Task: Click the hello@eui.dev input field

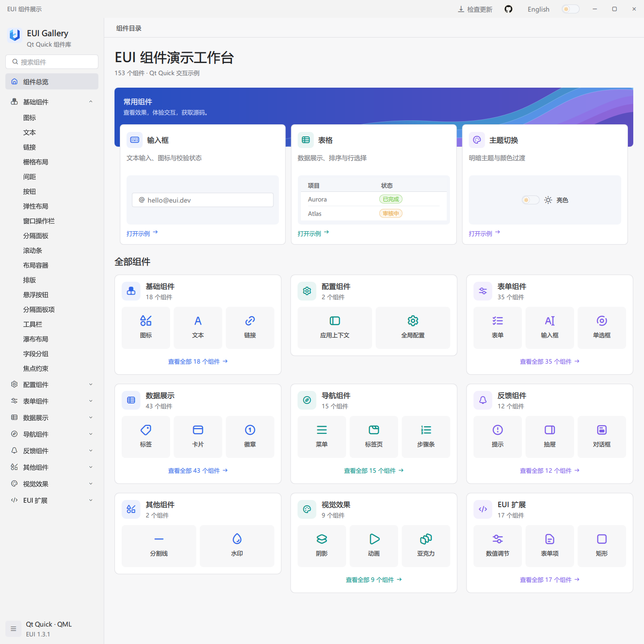Action: pyautogui.click(x=203, y=200)
